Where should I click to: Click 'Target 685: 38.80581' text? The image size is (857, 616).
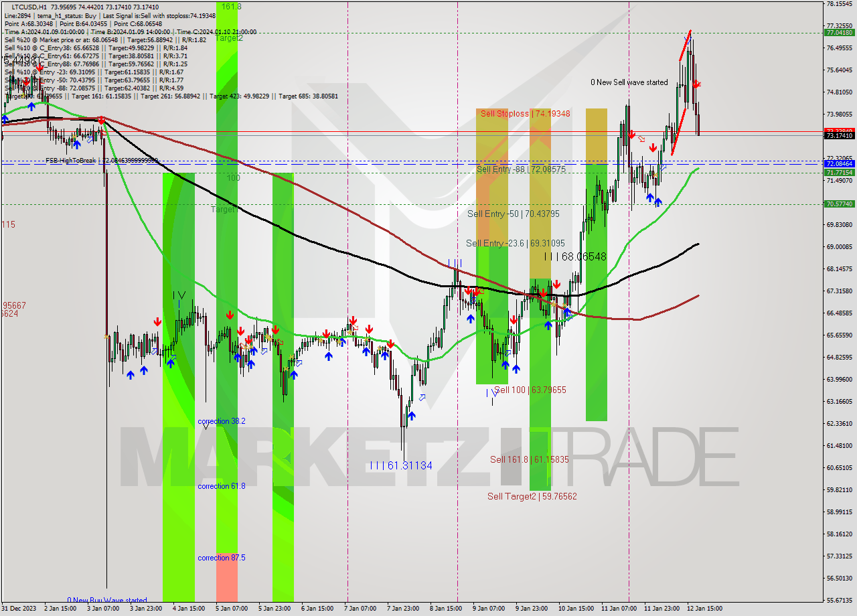point(308,96)
